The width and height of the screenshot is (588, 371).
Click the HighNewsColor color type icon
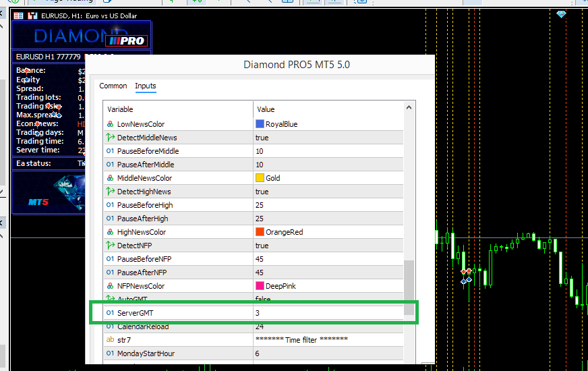pos(110,232)
